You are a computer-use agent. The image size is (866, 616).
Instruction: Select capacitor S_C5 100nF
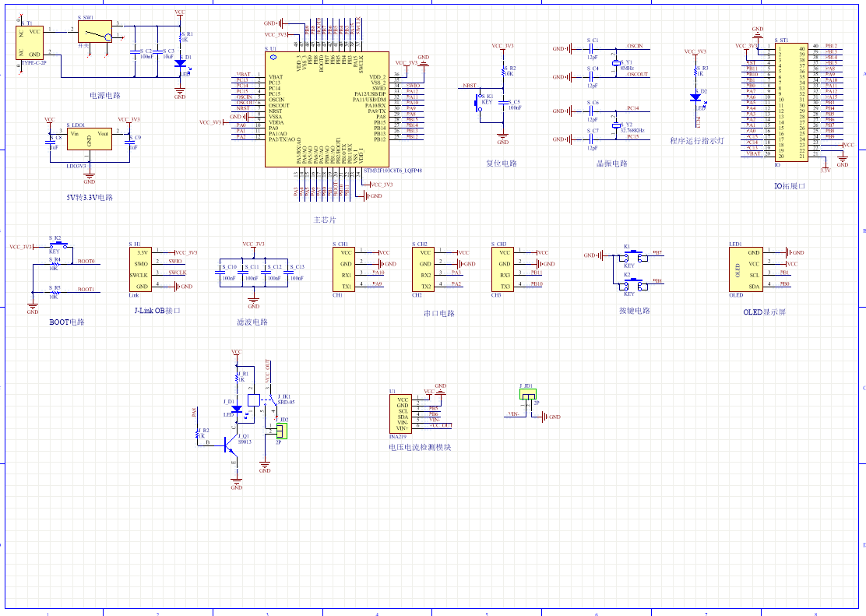click(x=503, y=103)
